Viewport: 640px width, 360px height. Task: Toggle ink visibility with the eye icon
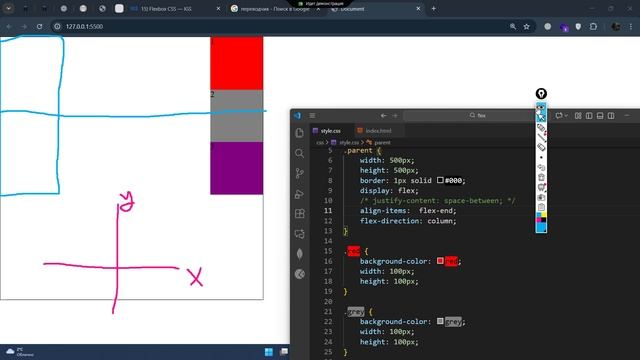click(x=541, y=107)
